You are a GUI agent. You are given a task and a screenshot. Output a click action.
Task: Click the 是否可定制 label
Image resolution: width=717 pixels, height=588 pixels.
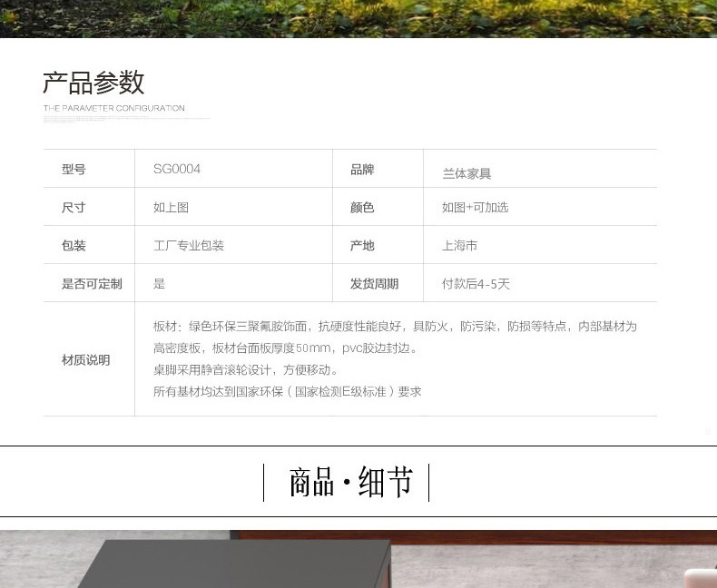coord(92,283)
